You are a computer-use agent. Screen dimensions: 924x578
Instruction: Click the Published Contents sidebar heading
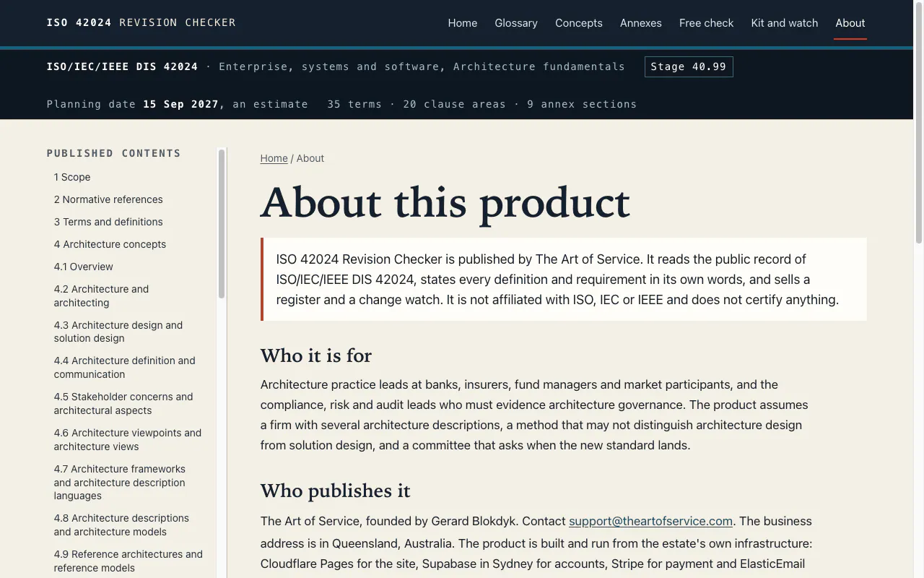pos(114,153)
